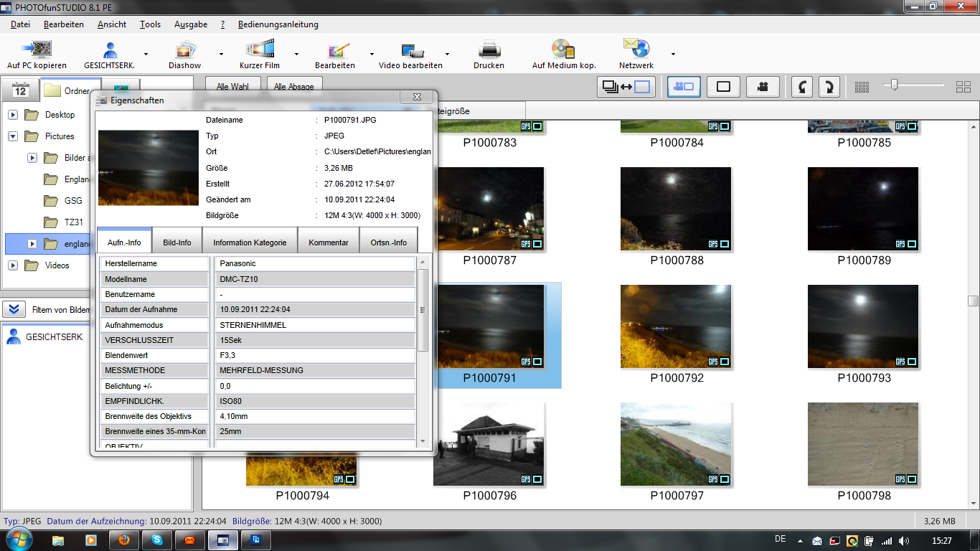Open the Datei menu

[x=20, y=24]
